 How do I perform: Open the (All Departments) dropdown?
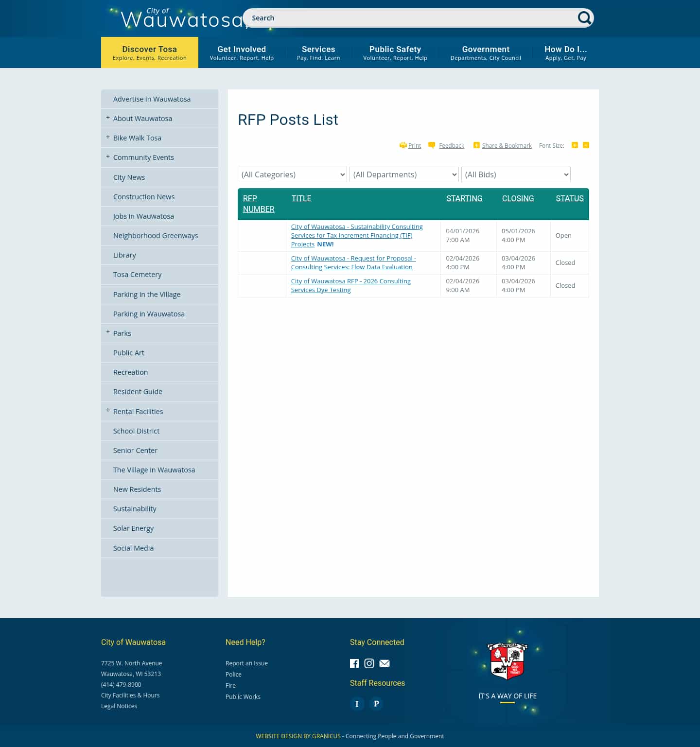[403, 174]
